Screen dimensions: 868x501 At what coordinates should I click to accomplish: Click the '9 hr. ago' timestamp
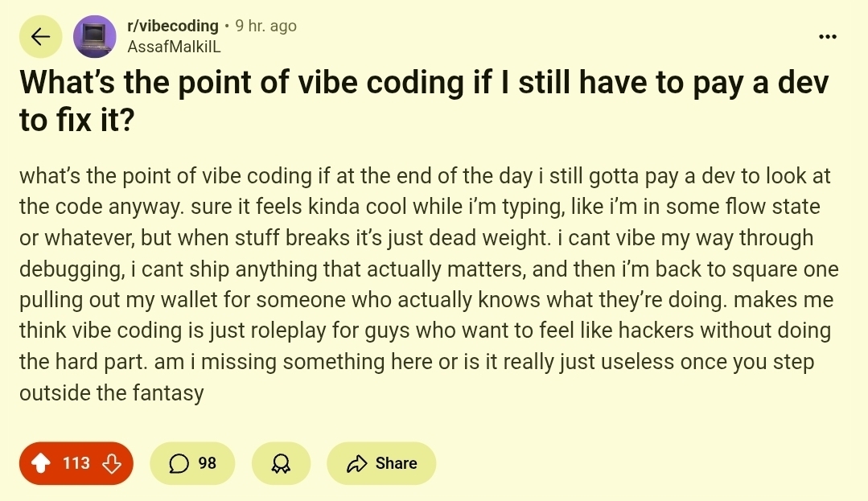click(x=265, y=26)
